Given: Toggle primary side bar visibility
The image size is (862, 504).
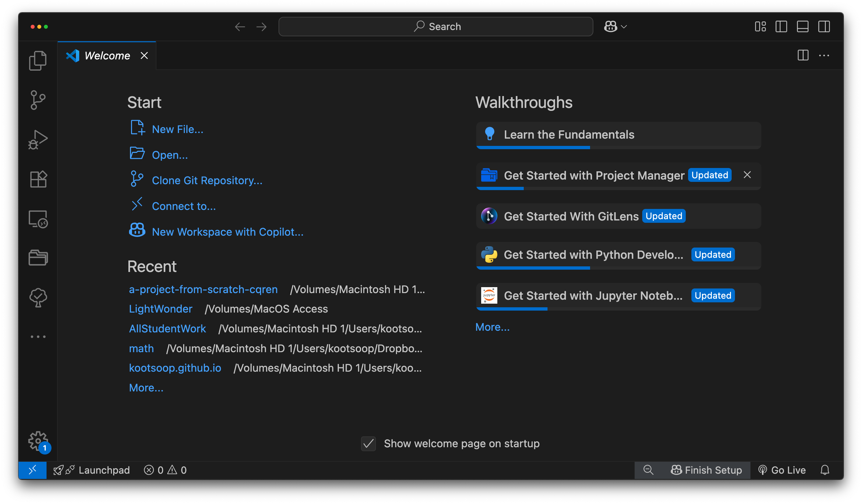Looking at the screenshot, I should pyautogui.click(x=781, y=27).
